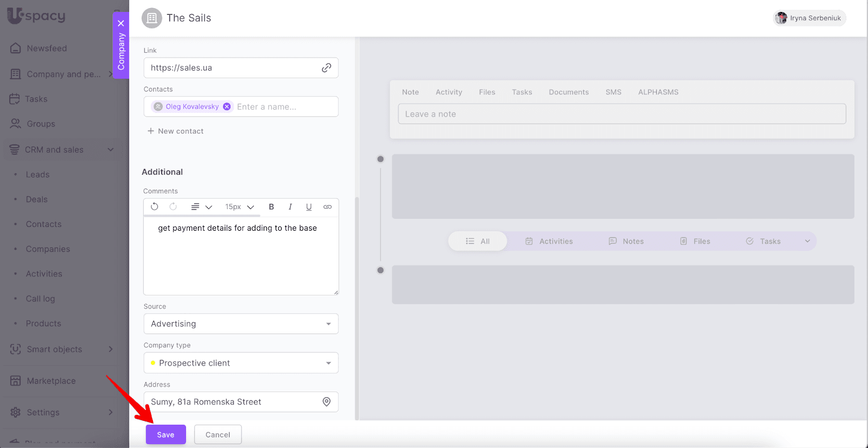The height and width of the screenshot is (448, 868).
Task: Click the Cancel button
Action: tap(218, 435)
